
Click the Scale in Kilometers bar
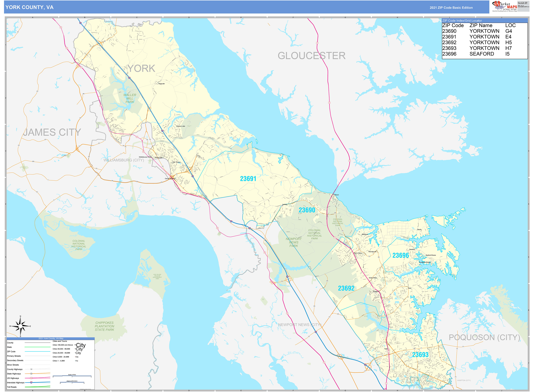(72, 383)
